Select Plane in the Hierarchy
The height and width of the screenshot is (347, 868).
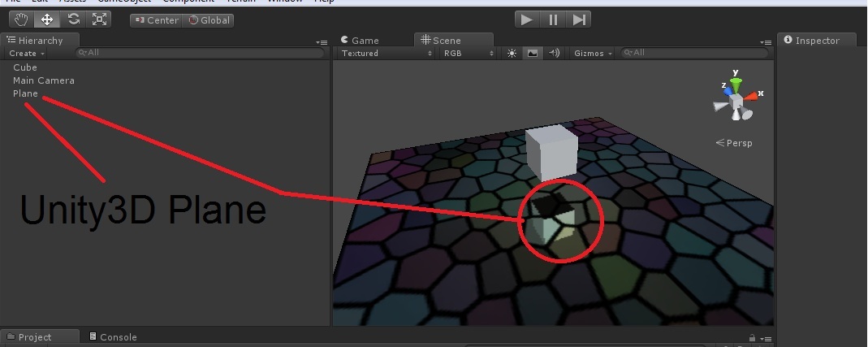pos(25,93)
